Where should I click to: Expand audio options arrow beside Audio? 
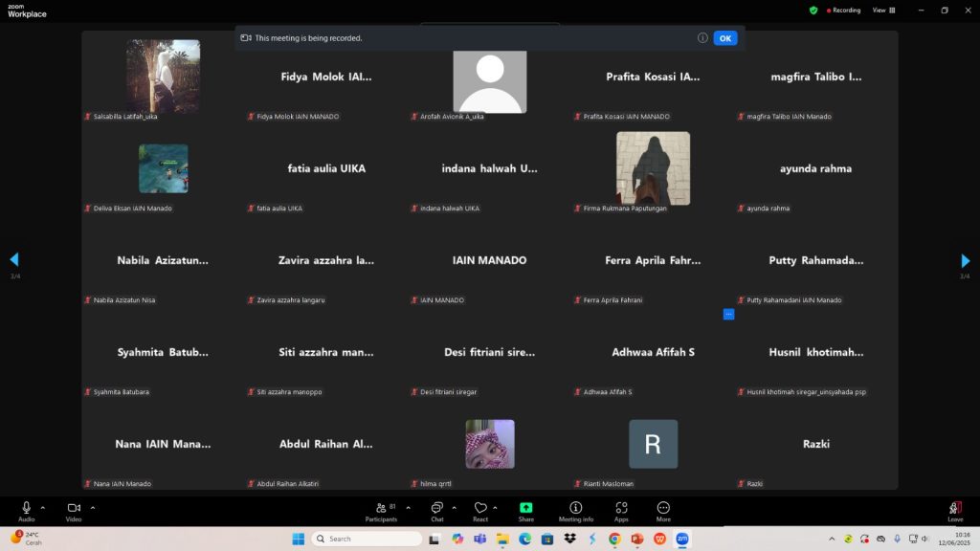click(43, 508)
